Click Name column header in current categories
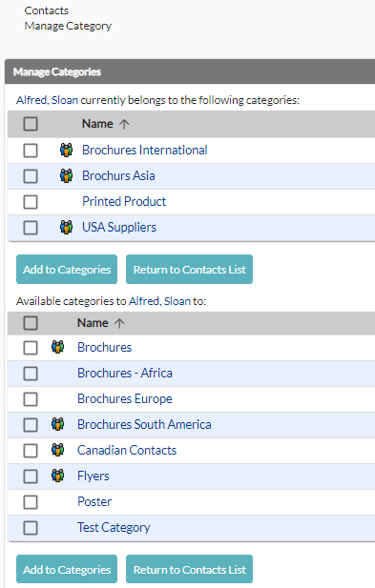 point(97,124)
